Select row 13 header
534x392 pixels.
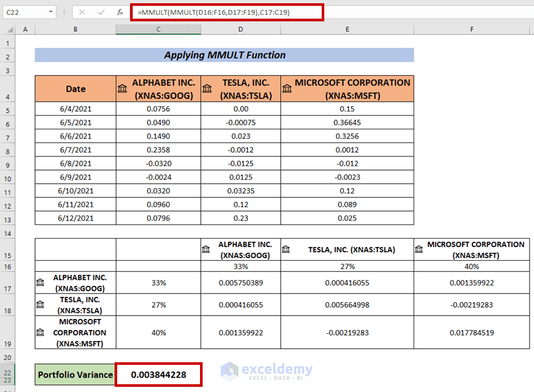(x=8, y=219)
